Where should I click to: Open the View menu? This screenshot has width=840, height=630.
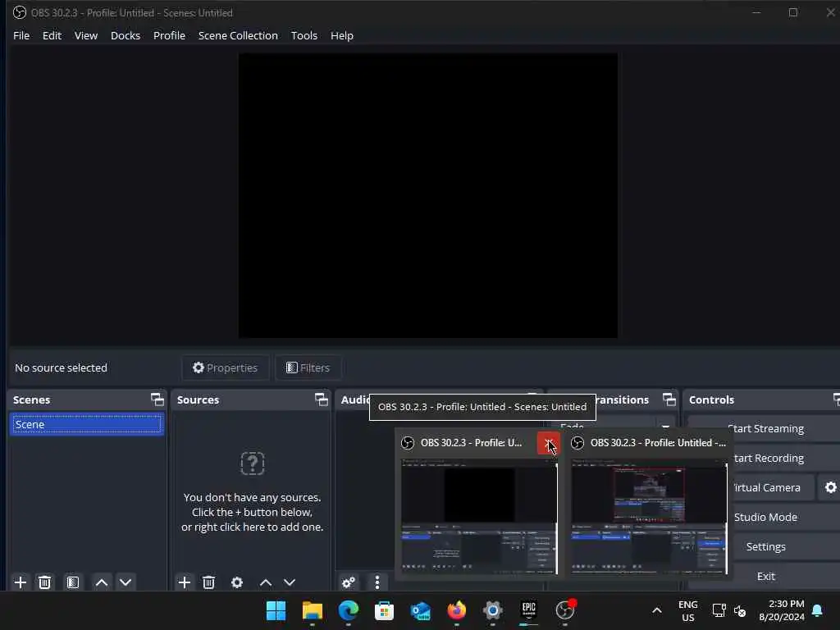point(85,35)
